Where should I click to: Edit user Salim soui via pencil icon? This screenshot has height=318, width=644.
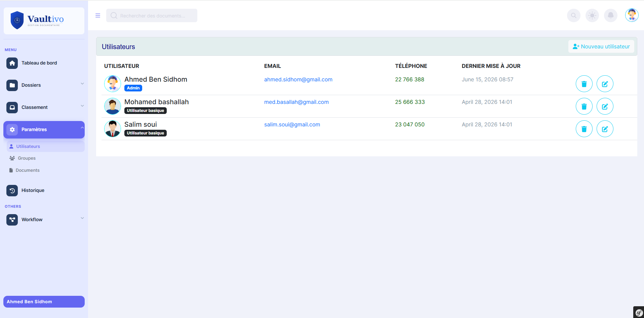(x=605, y=129)
